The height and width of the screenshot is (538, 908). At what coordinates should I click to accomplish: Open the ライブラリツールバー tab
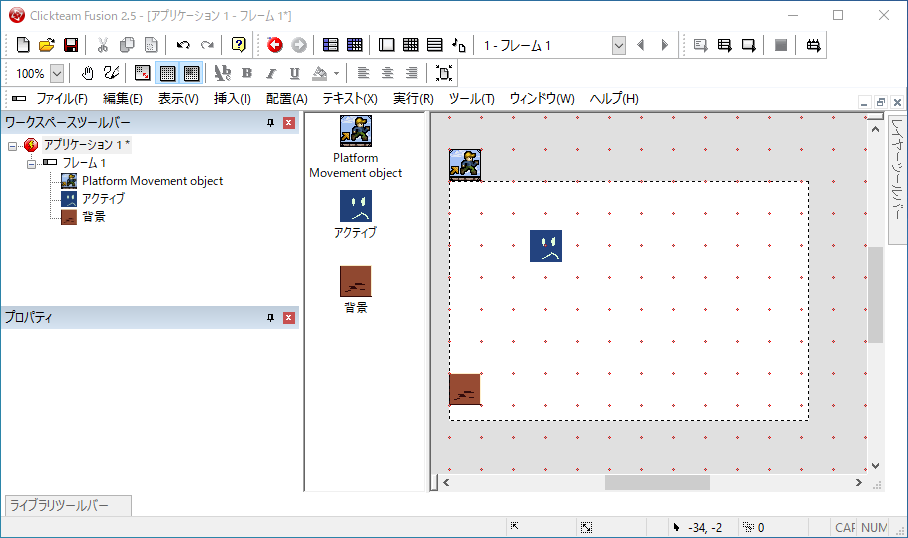click(x=68, y=506)
